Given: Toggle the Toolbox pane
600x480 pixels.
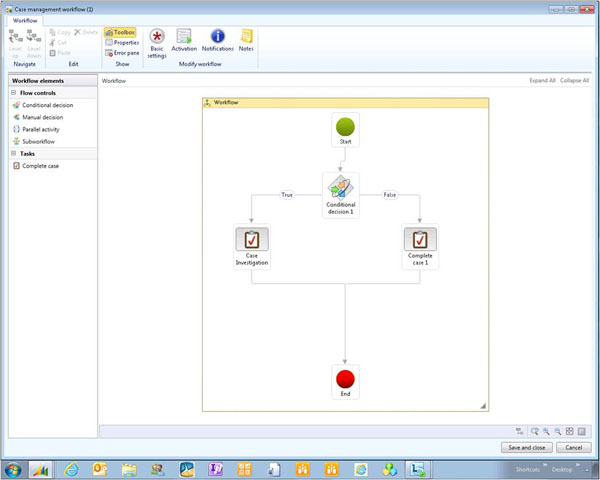Looking at the screenshot, I should tap(120, 32).
